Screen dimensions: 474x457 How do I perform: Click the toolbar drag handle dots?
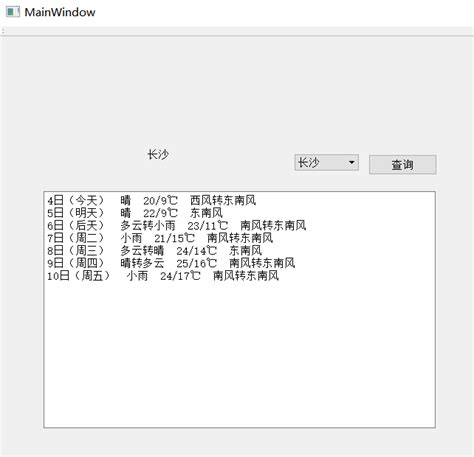click(x=3, y=31)
